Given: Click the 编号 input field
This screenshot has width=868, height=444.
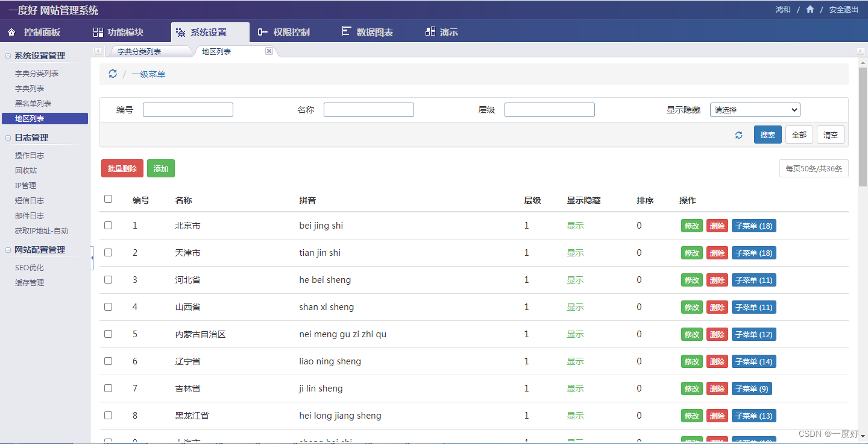Looking at the screenshot, I should [188, 110].
